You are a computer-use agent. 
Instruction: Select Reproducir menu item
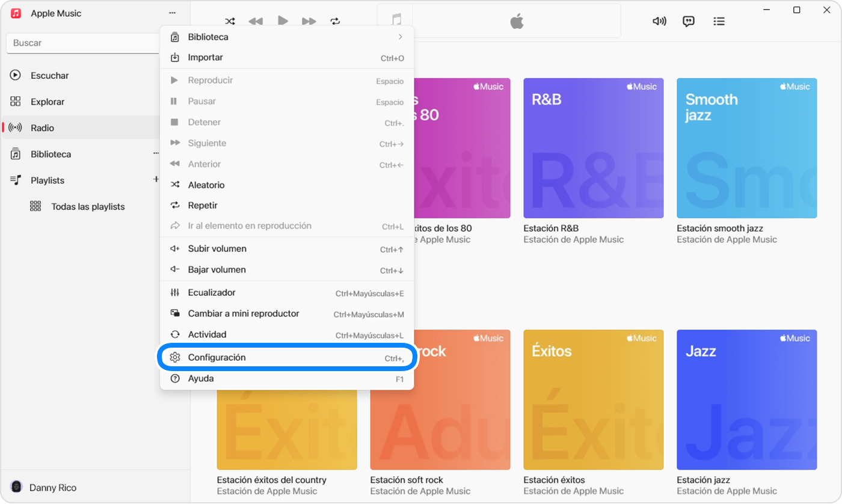pos(287,81)
